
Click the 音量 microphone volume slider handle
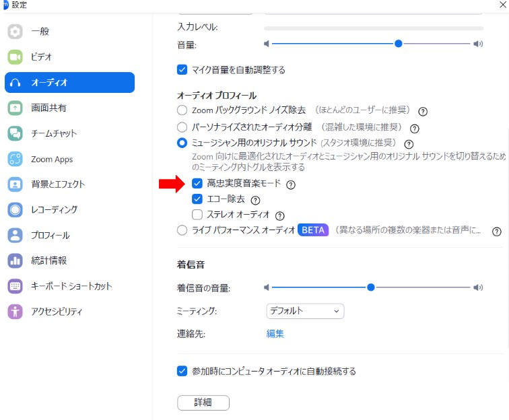(x=399, y=44)
